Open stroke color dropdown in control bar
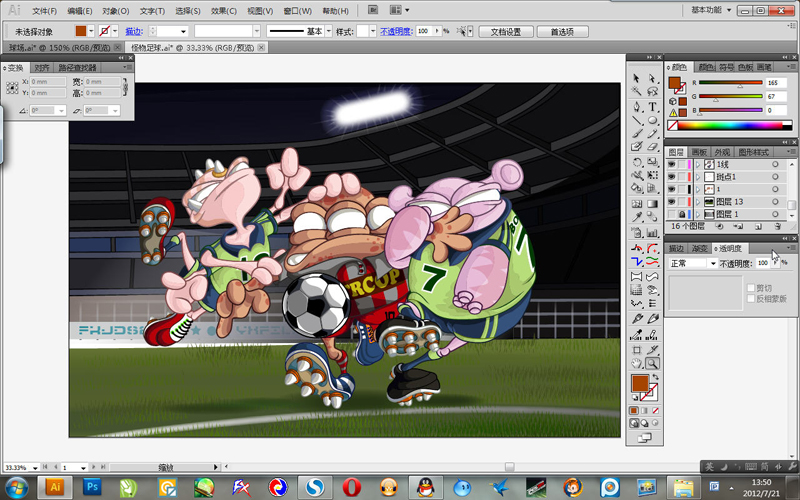The height and width of the screenshot is (500, 800). (x=115, y=31)
